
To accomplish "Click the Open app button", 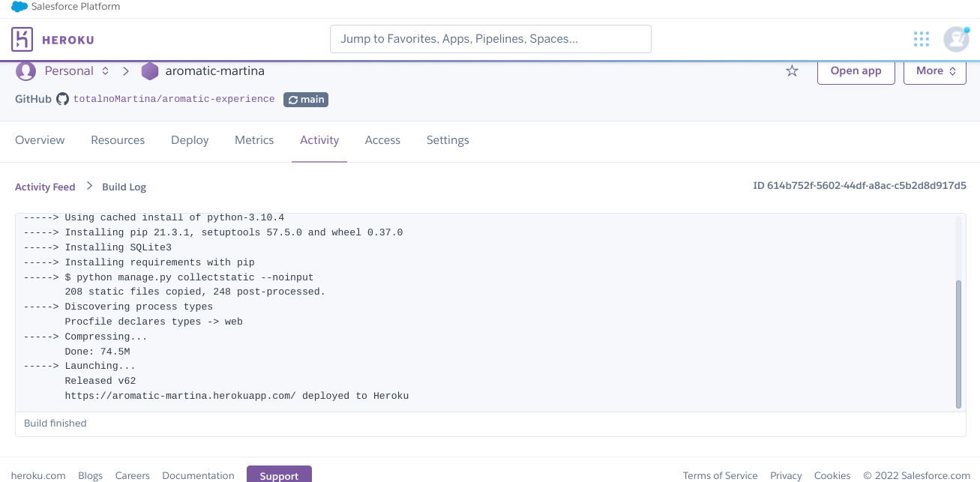I will click(x=856, y=71).
